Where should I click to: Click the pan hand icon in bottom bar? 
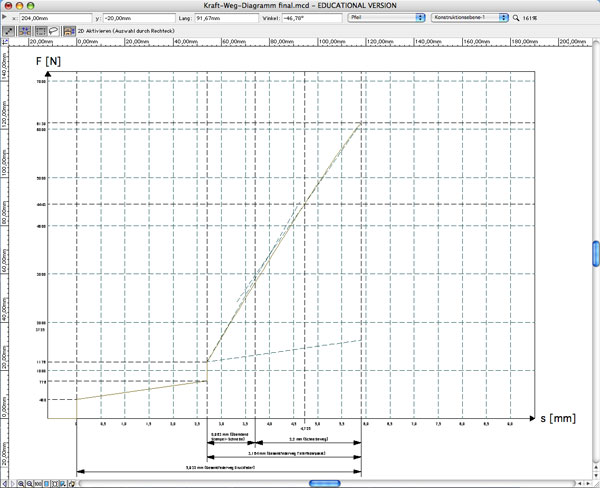tap(72, 484)
